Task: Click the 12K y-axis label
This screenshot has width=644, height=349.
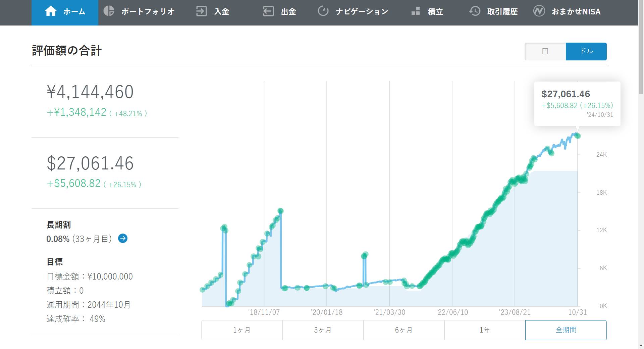Action: (602, 230)
